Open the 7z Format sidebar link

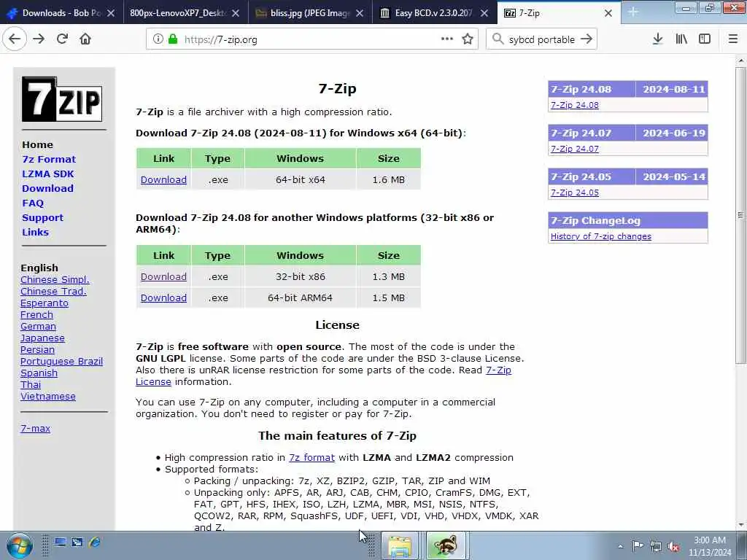(49, 159)
